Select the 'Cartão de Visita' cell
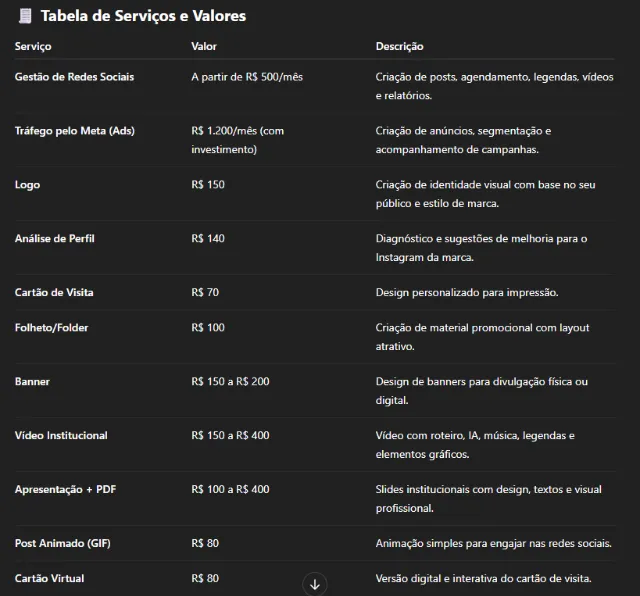The image size is (640, 596). tap(54, 292)
